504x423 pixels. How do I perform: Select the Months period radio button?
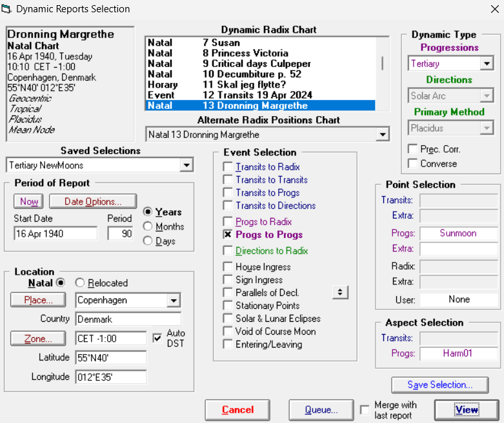pyautogui.click(x=148, y=226)
